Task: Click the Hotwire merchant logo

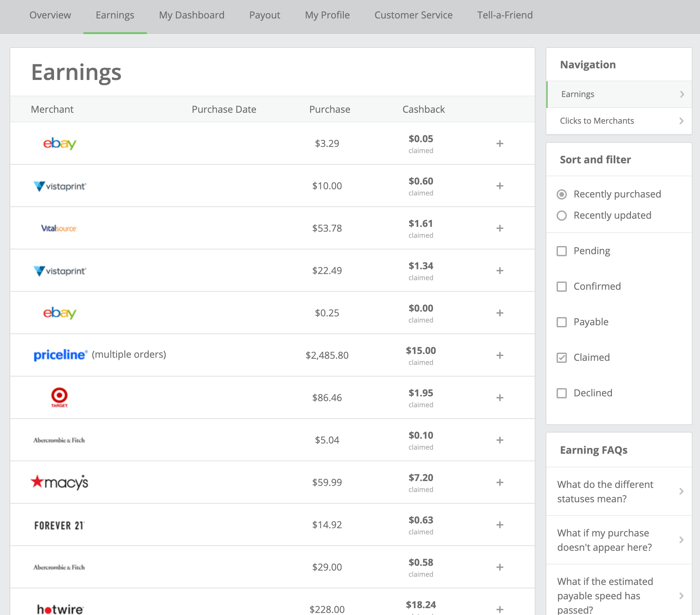Action: (x=60, y=609)
